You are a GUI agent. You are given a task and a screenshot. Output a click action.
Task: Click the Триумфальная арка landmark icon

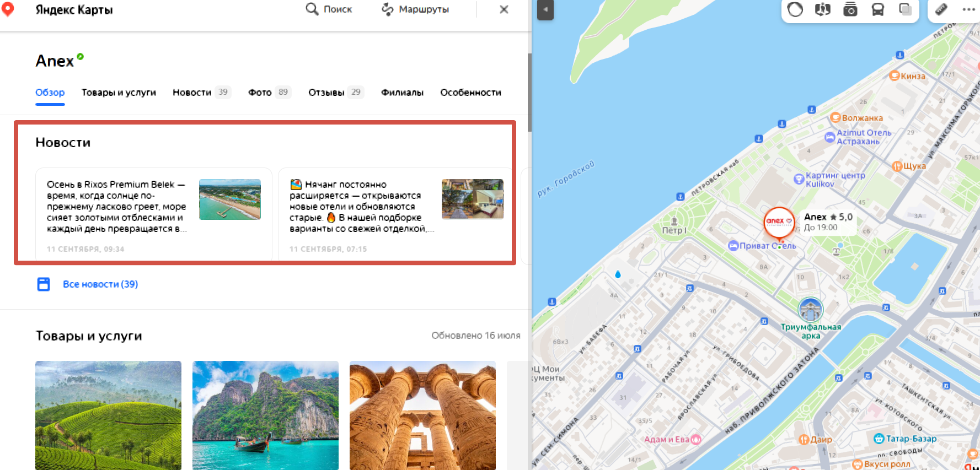point(810,310)
